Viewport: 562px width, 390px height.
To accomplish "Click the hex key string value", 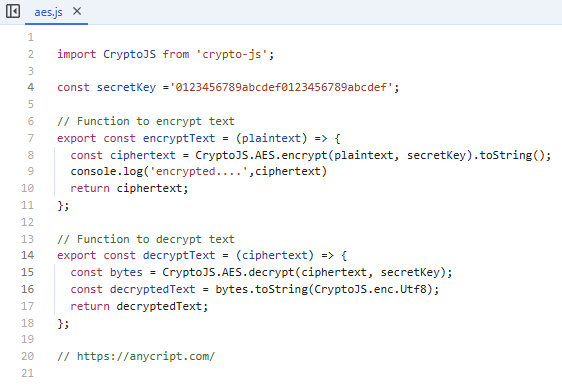I will tap(281, 87).
